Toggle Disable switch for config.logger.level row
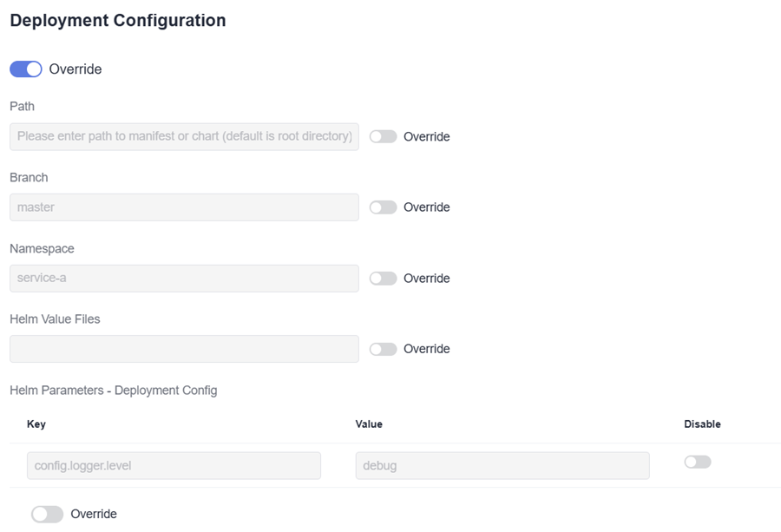The width and height of the screenshot is (781, 532). [x=697, y=462]
